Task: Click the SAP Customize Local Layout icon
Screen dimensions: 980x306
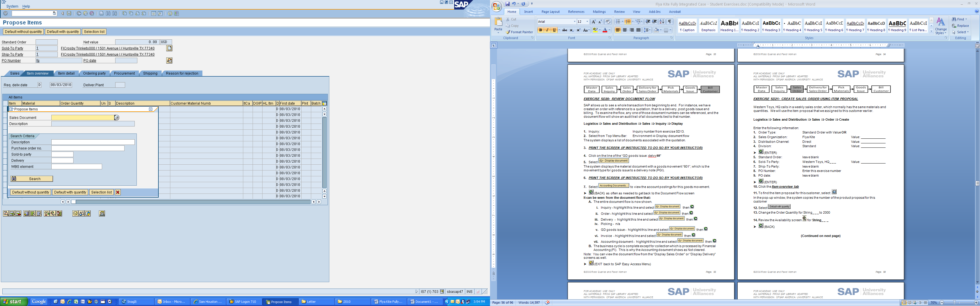Action: 176,13
